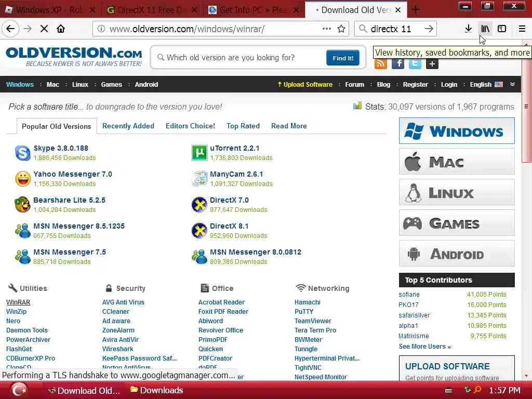Select the Top Rated tab
532x399 pixels.
tap(243, 126)
